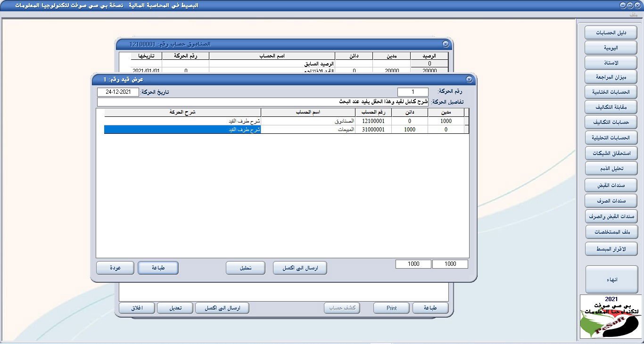This screenshot has height=344, width=644.
Task: Click تعديل to edit the record
Action: click(x=175, y=308)
